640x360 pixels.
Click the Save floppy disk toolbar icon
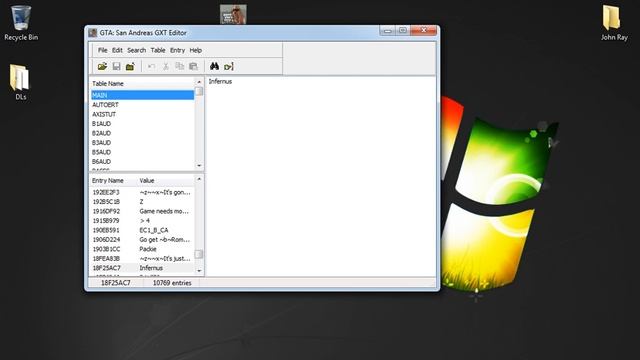[116, 66]
